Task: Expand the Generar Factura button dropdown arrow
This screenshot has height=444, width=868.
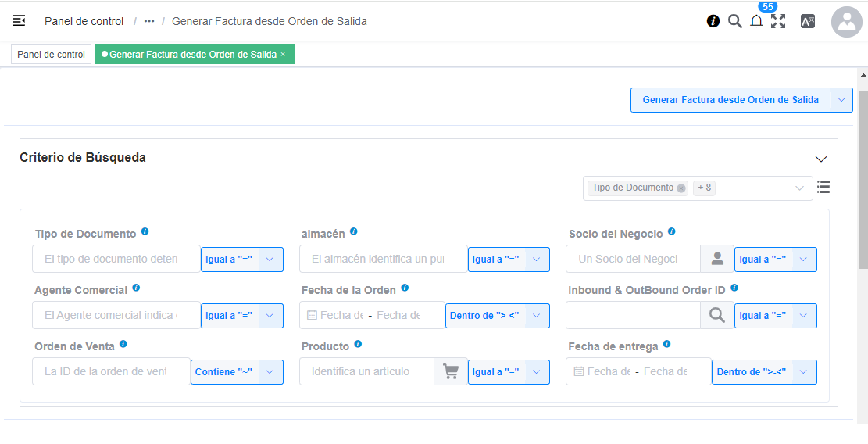Action: pos(841,100)
